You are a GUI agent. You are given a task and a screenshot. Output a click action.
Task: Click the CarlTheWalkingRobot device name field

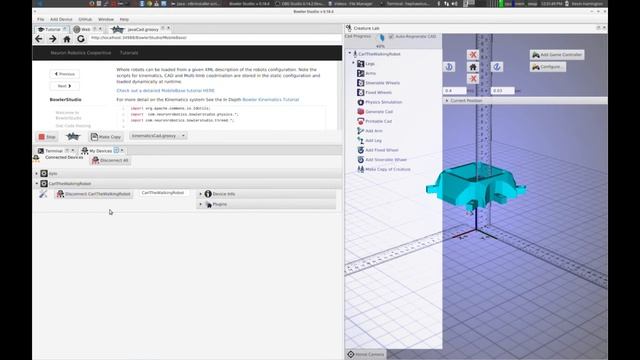click(164, 193)
